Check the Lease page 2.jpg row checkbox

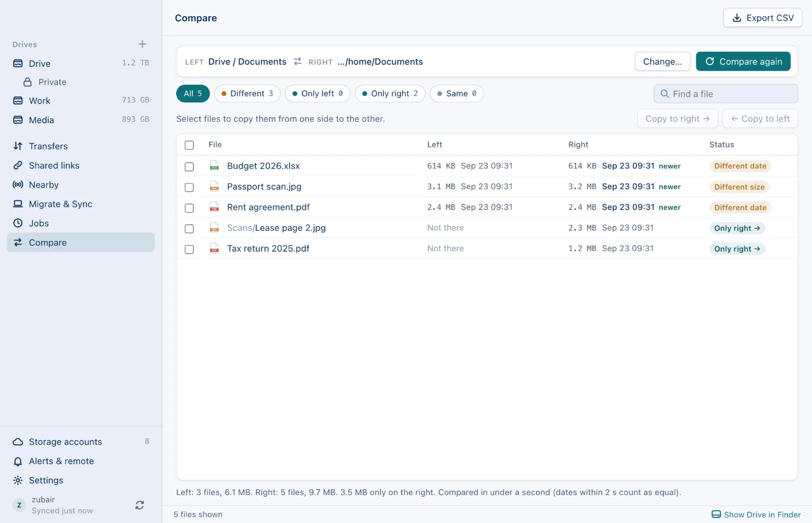point(189,229)
